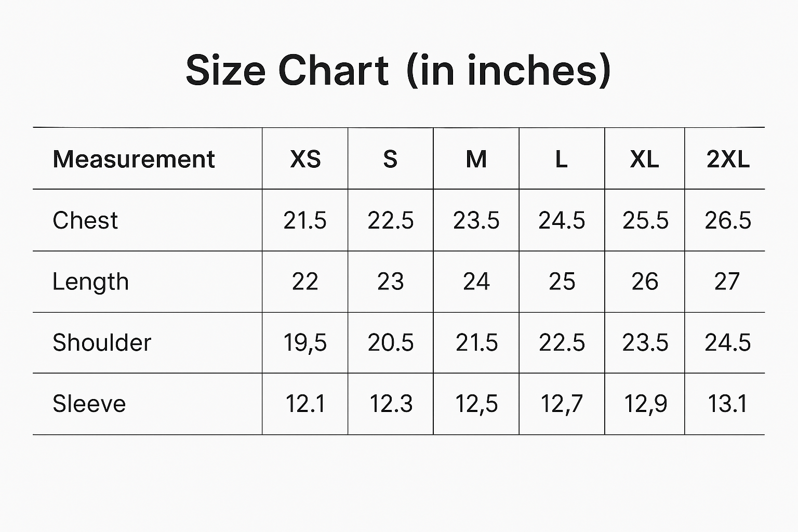Select the Chest value 26.5 for 2XL
The image size is (798, 532).
(x=728, y=220)
